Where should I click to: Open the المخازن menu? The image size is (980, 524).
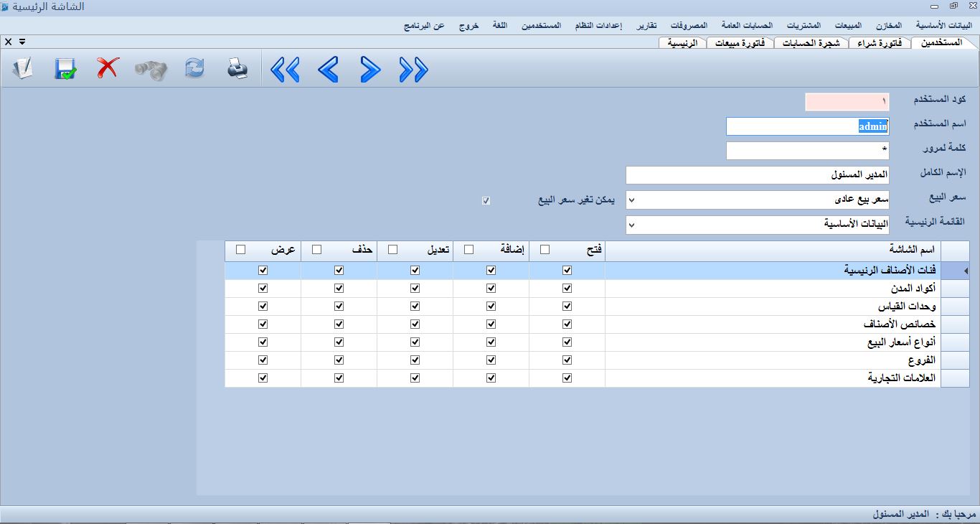pyautogui.click(x=888, y=25)
